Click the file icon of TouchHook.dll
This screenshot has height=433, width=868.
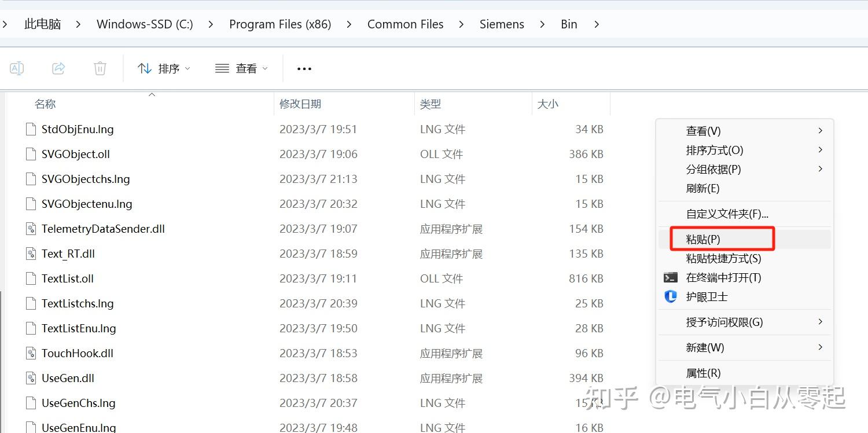click(31, 353)
